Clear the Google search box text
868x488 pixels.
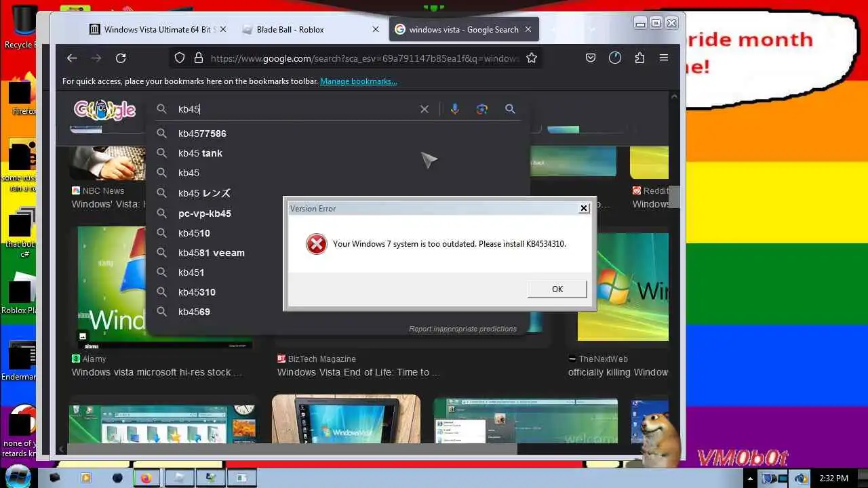(x=425, y=109)
